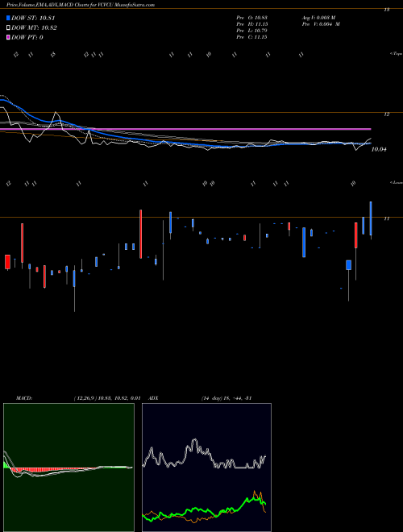Click the 'MACD:' panel heading
Screen dimensions: 403x532
pos(24,398)
